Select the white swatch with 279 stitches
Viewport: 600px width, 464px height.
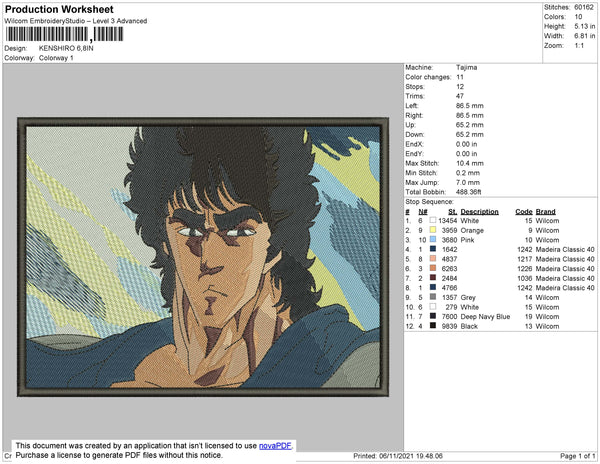pos(433,307)
